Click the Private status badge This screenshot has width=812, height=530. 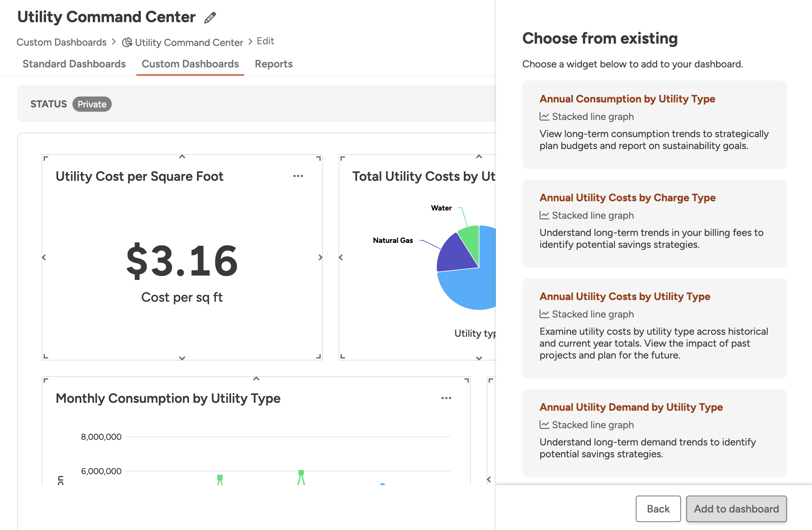(x=92, y=104)
